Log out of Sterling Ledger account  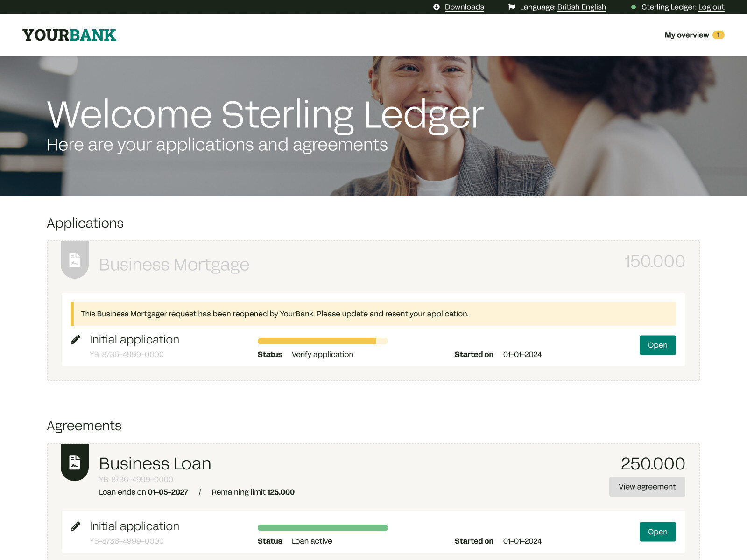[x=711, y=7]
